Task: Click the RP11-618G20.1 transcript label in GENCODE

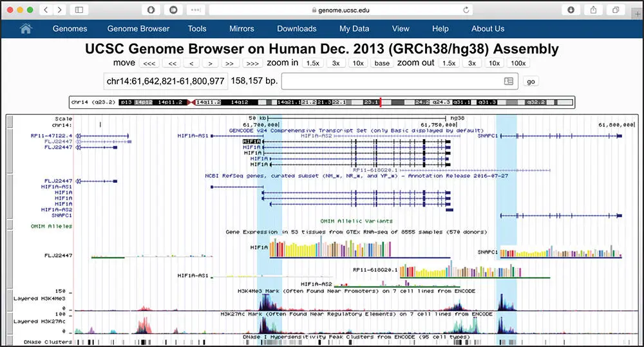Action: coord(375,170)
